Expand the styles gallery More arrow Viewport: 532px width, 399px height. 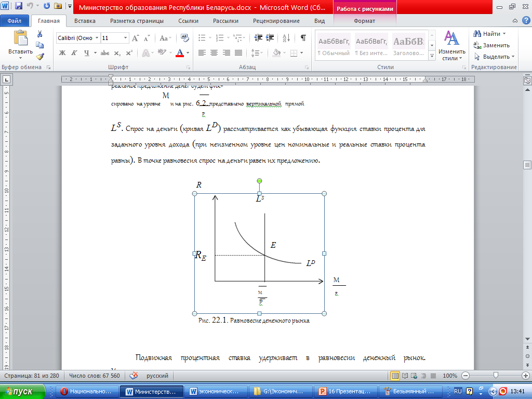pyautogui.click(x=432, y=56)
